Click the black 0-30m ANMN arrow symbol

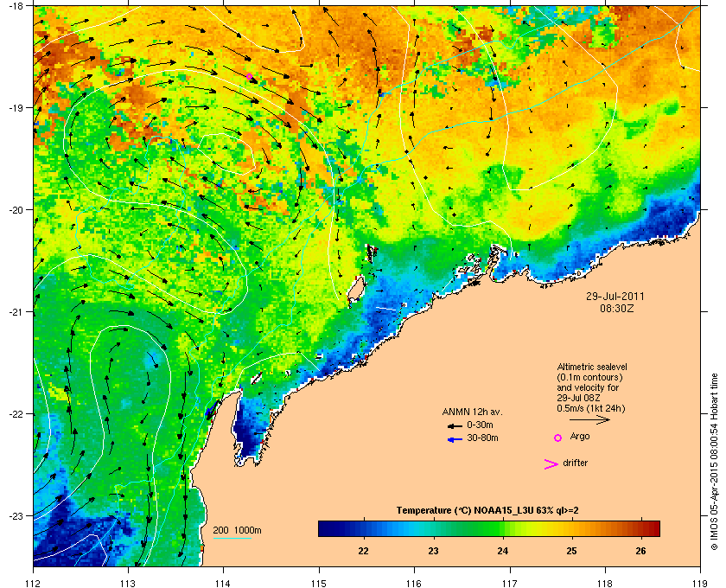point(455,425)
